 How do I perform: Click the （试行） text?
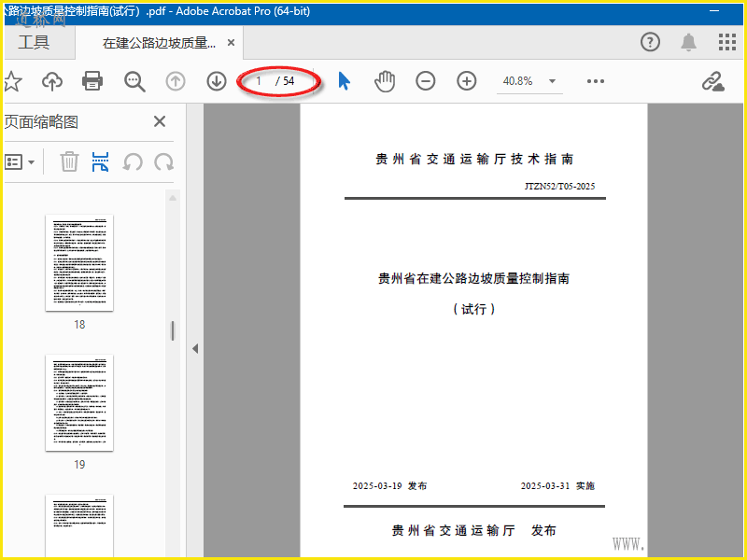(x=474, y=310)
